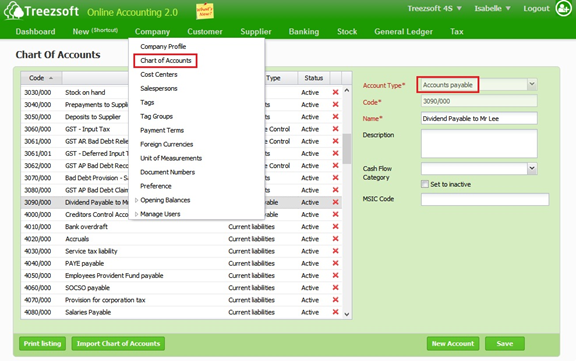576x361 pixels.
Task: Click the Code input field
Action: pos(479,101)
